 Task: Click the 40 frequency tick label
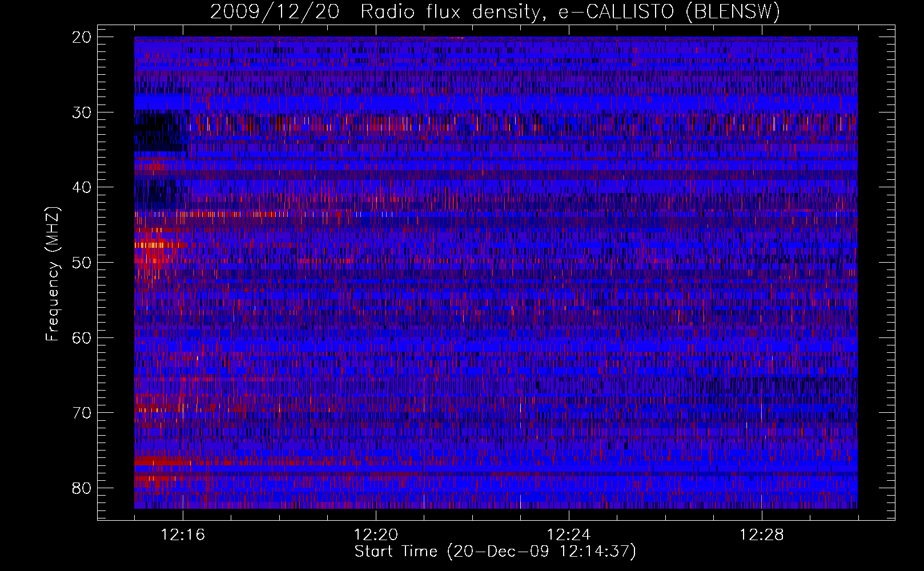(82, 187)
